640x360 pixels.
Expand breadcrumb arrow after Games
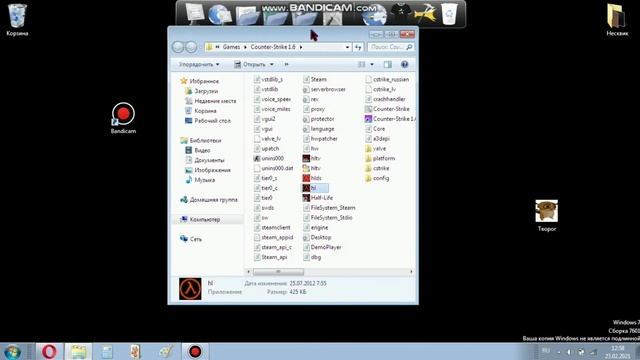point(245,47)
